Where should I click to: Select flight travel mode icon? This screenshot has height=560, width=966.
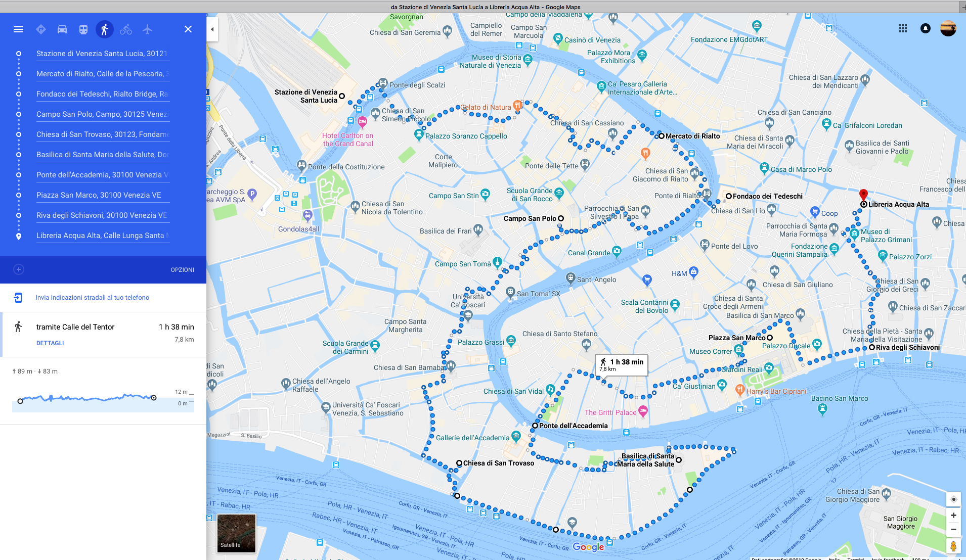click(147, 29)
